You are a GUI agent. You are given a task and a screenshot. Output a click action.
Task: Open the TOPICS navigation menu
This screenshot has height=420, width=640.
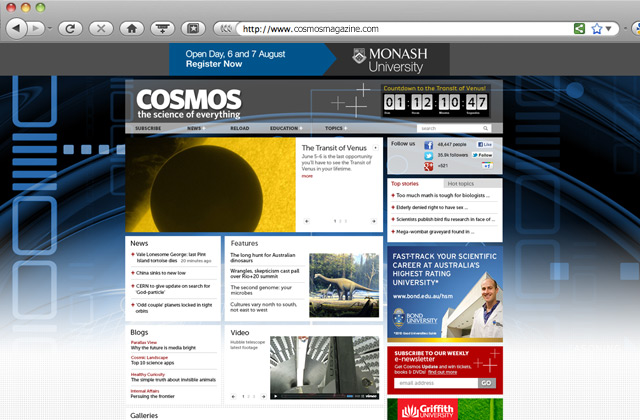[334, 128]
